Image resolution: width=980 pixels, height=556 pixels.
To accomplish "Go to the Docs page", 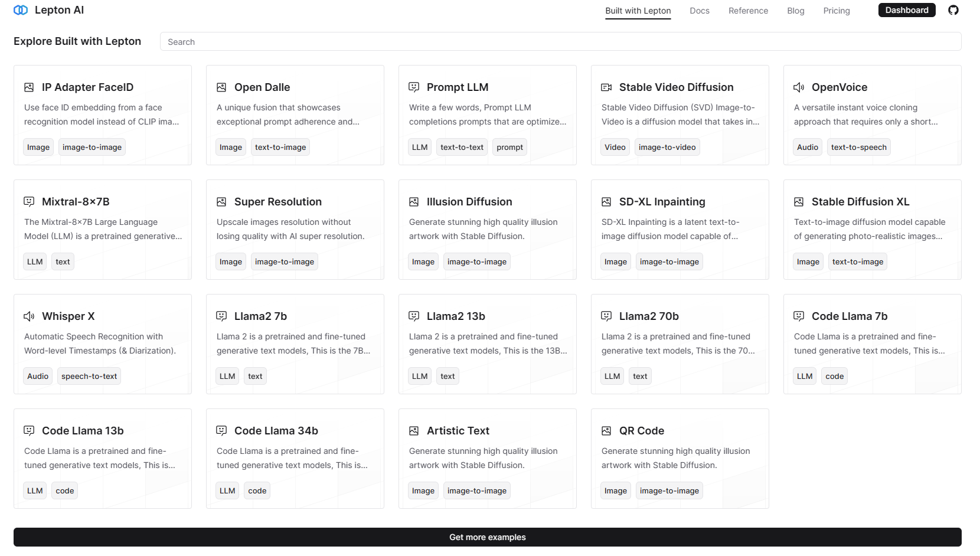I will 700,11.
